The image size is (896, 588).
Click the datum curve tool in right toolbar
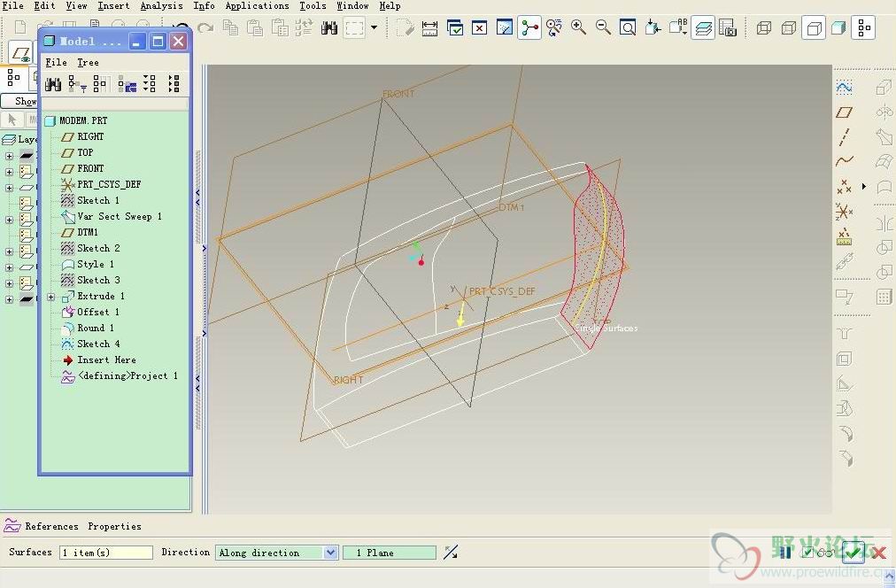click(845, 161)
